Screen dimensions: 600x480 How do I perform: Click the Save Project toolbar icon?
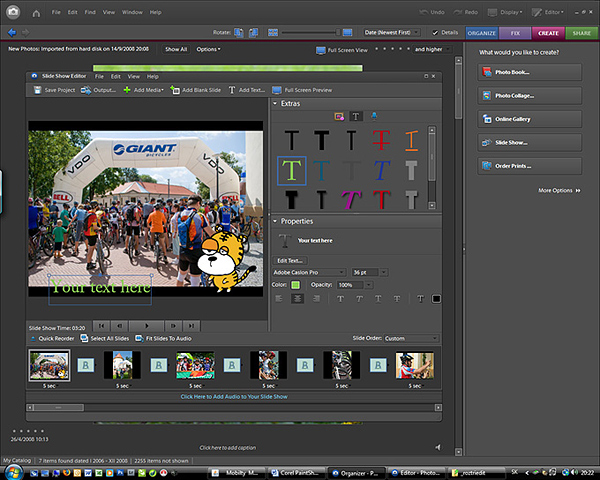click(38, 90)
